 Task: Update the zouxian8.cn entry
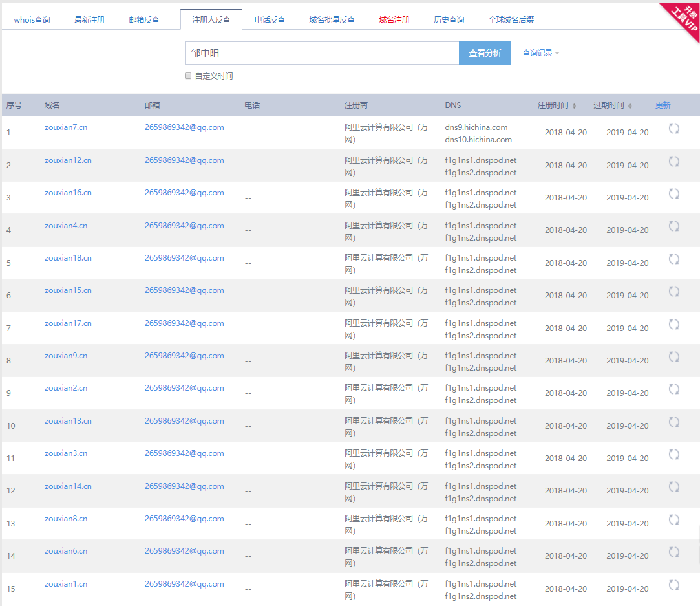pyautogui.click(x=673, y=520)
